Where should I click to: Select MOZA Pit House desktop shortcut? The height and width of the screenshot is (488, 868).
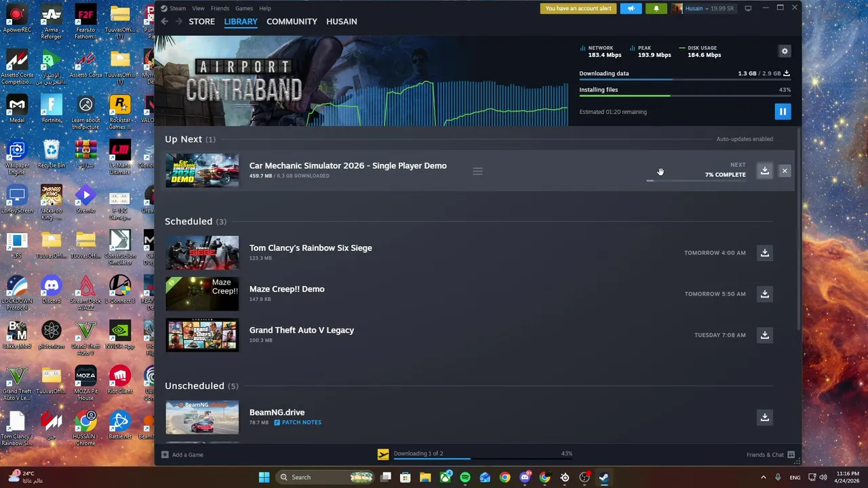coord(85,384)
